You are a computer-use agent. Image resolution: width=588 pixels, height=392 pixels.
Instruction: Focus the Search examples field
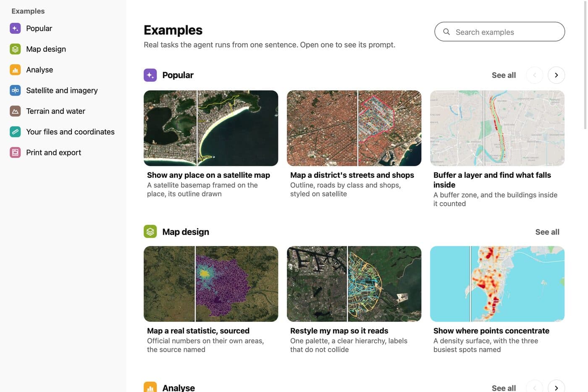pyautogui.click(x=499, y=32)
